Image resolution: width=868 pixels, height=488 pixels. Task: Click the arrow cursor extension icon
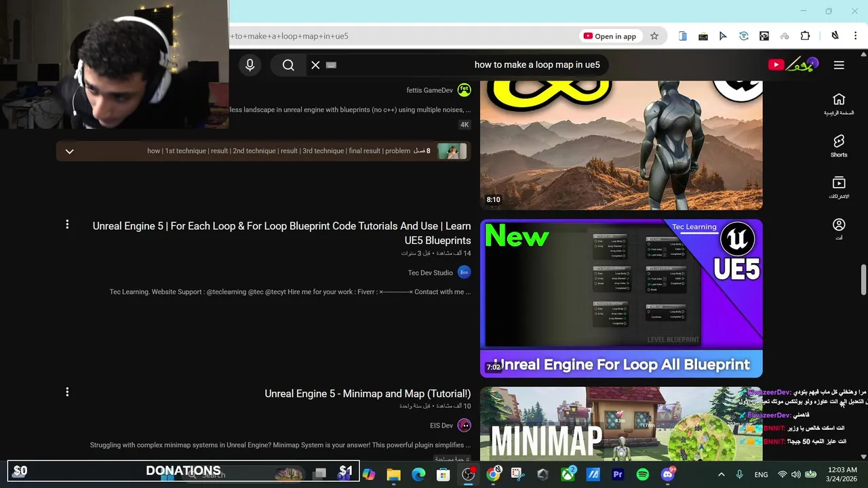pyautogui.click(x=723, y=36)
